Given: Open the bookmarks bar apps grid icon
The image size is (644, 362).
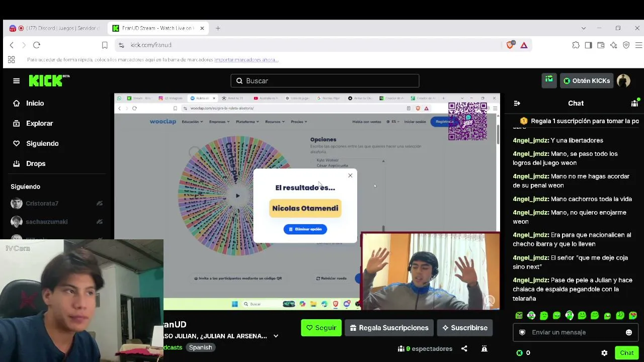Looking at the screenshot, I should [x=11, y=60].
